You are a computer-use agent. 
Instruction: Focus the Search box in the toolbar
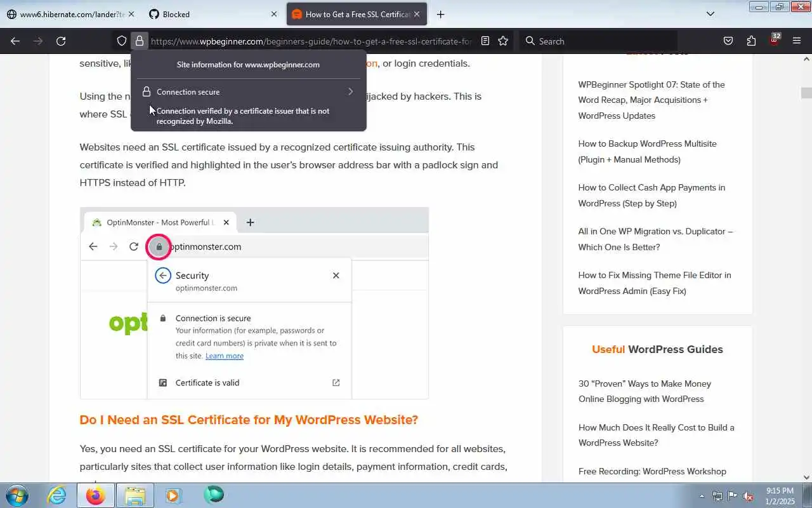point(599,41)
